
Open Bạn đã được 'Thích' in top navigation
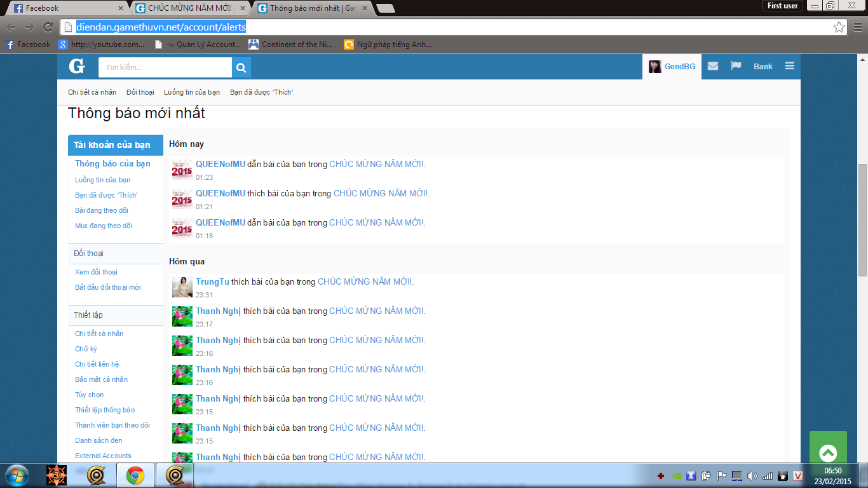(261, 92)
